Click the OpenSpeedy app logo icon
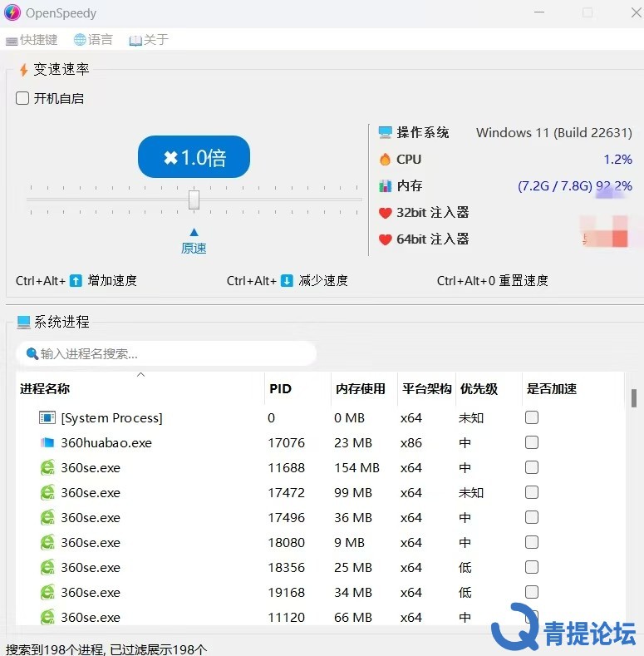The image size is (644, 656). pyautogui.click(x=12, y=12)
